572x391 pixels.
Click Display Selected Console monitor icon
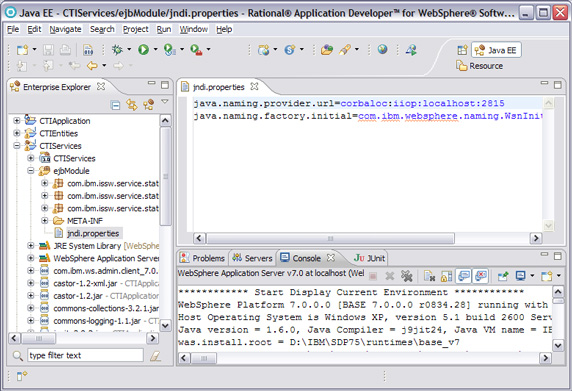tap(520, 276)
